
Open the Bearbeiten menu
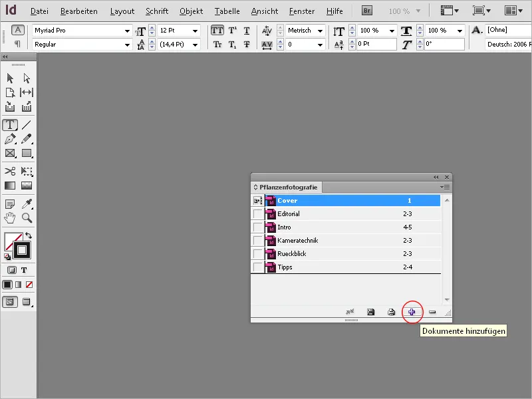click(x=78, y=11)
